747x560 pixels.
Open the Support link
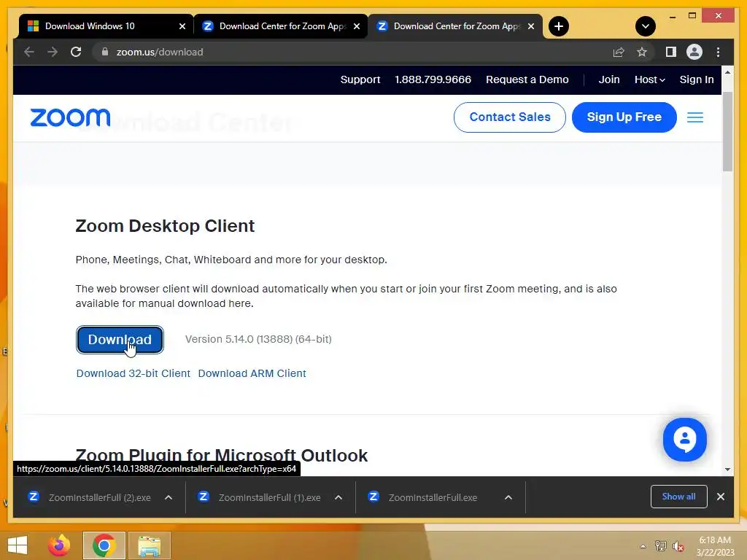pyautogui.click(x=360, y=79)
